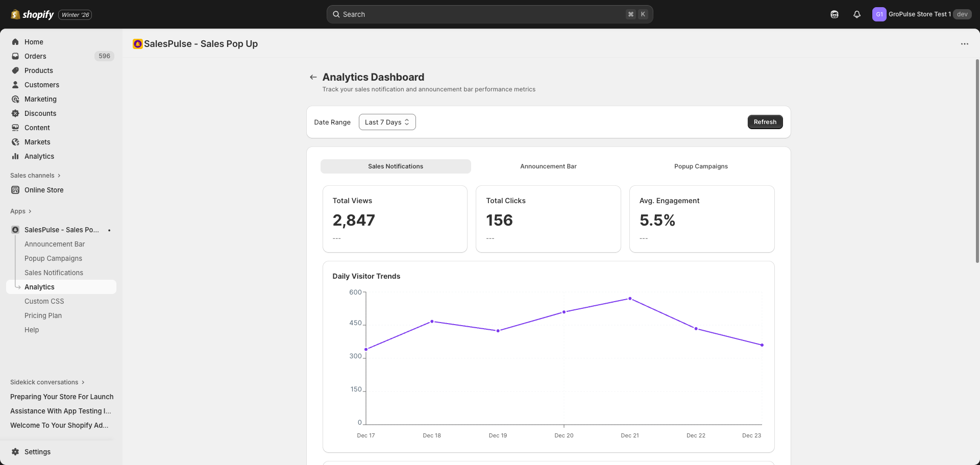Click the Online Store storefront icon
980x465 pixels.
15,190
